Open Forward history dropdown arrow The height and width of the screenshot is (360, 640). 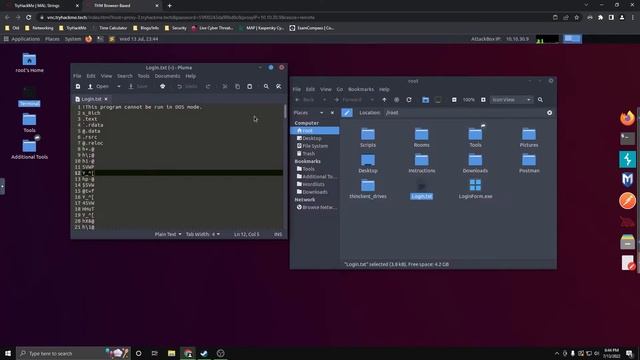tap(371, 100)
